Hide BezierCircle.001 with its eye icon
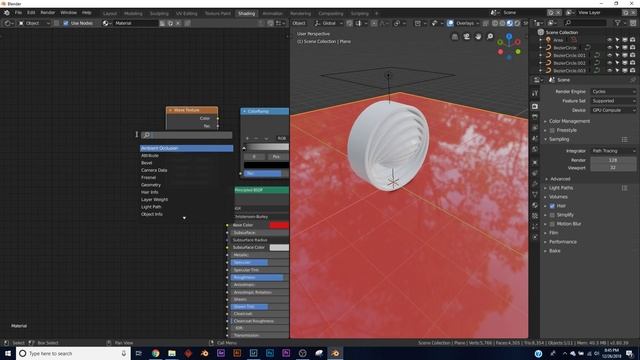The width and height of the screenshot is (640, 360). click(609, 55)
